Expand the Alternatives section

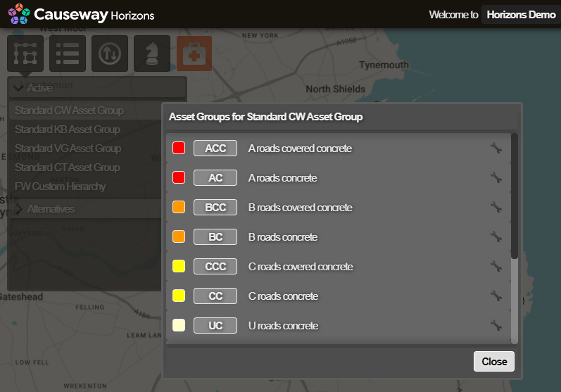[x=19, y=209]
